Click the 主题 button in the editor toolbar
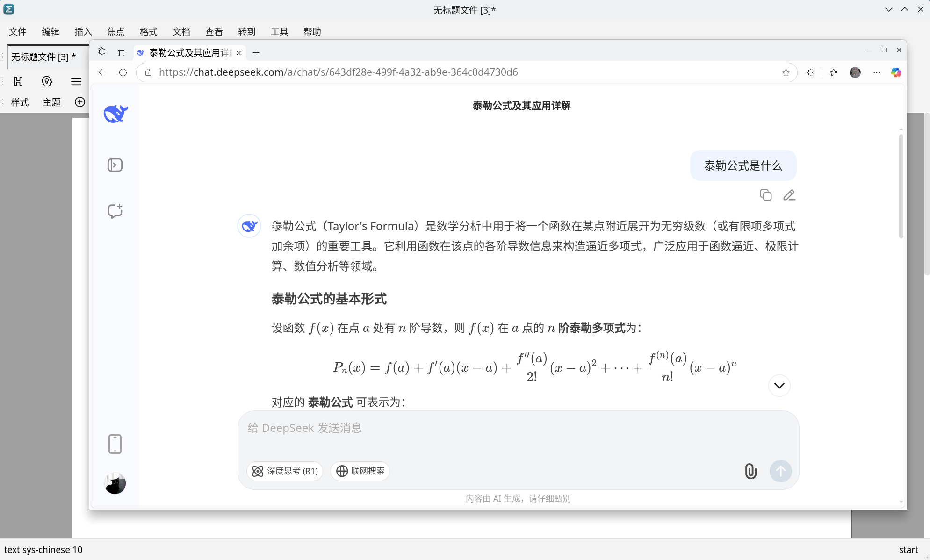Screen dimensions: 930x560 pos(51,102)
